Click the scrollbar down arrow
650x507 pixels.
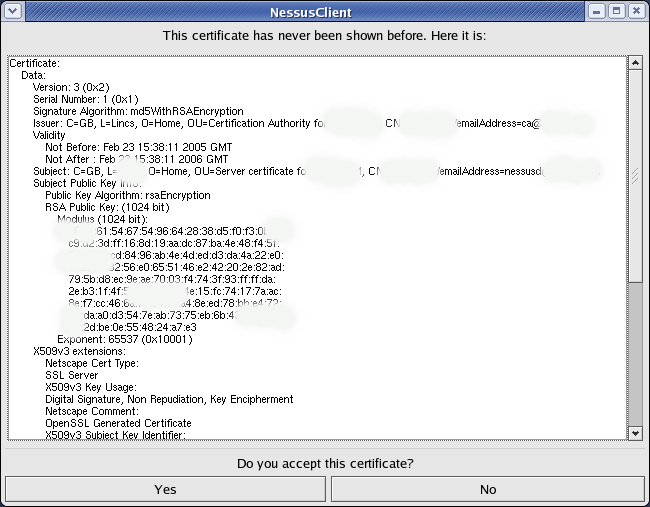635,433
